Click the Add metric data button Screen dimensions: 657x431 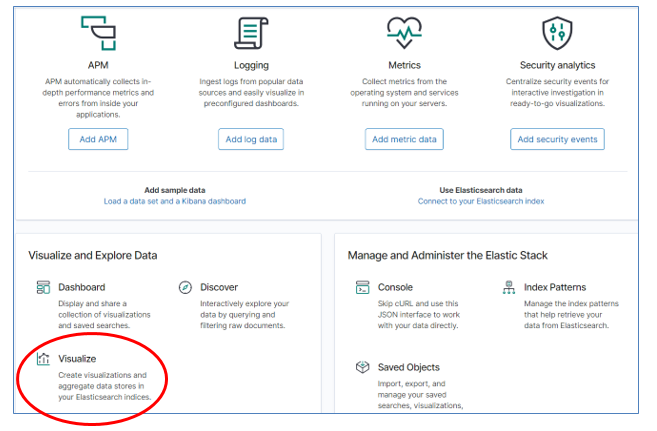[404, 139]
